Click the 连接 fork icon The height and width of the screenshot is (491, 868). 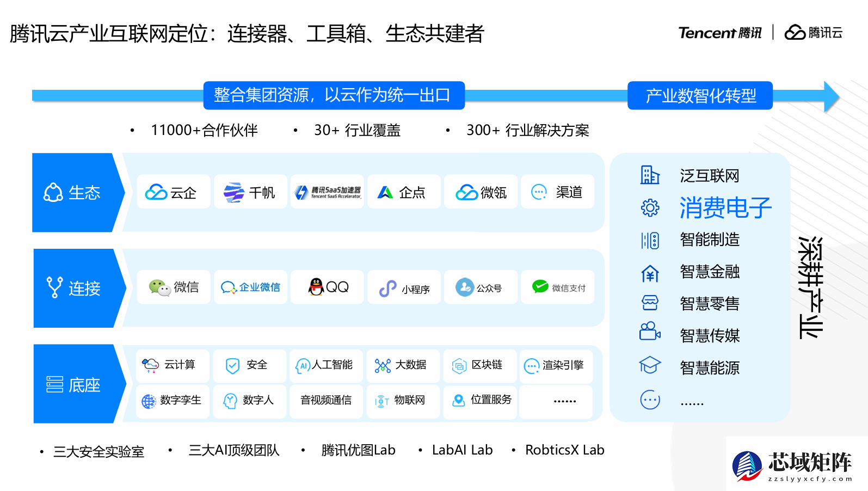click(54, 287)
